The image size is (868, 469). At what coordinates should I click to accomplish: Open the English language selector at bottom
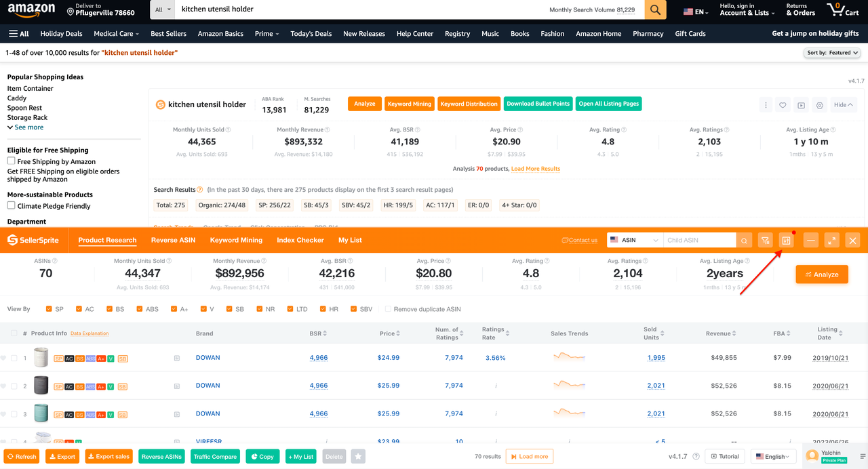point(774,457)
